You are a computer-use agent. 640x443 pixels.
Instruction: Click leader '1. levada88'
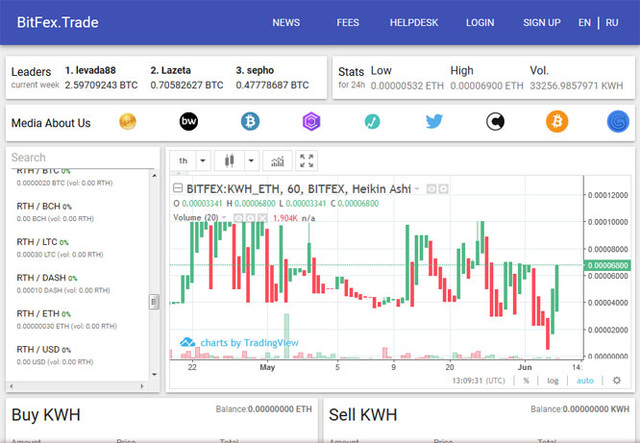point(90,70)
